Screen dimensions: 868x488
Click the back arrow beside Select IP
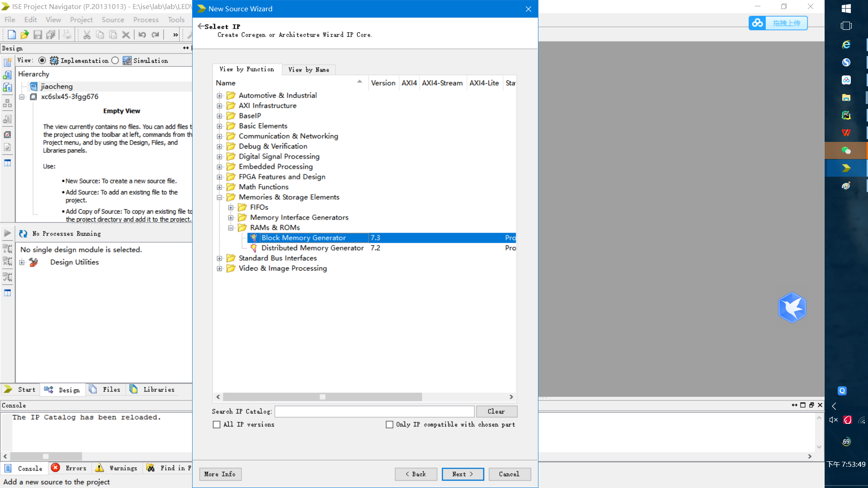click(x=201, y=26)
